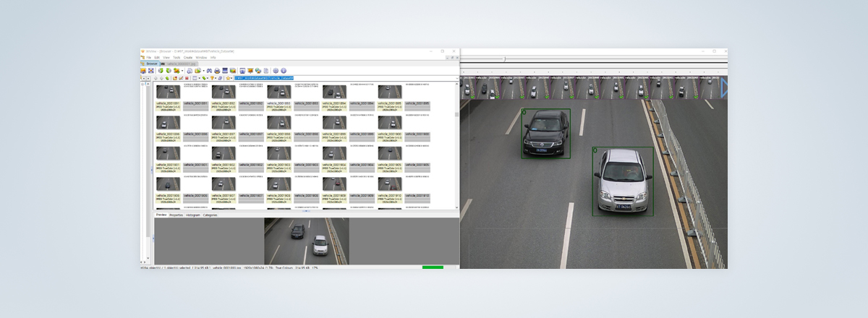
Task: Click the slider handle atop annotation window
Action: tap(504, 59)
